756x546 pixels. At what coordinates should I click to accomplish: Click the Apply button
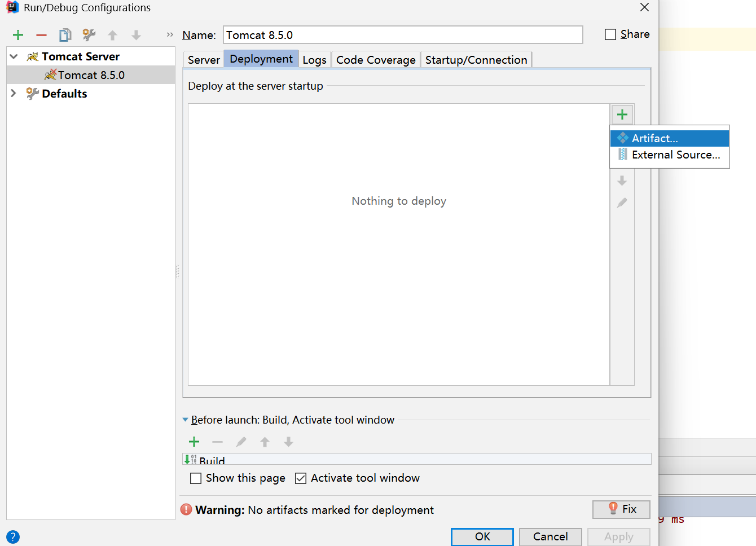(x=619, y=536)
